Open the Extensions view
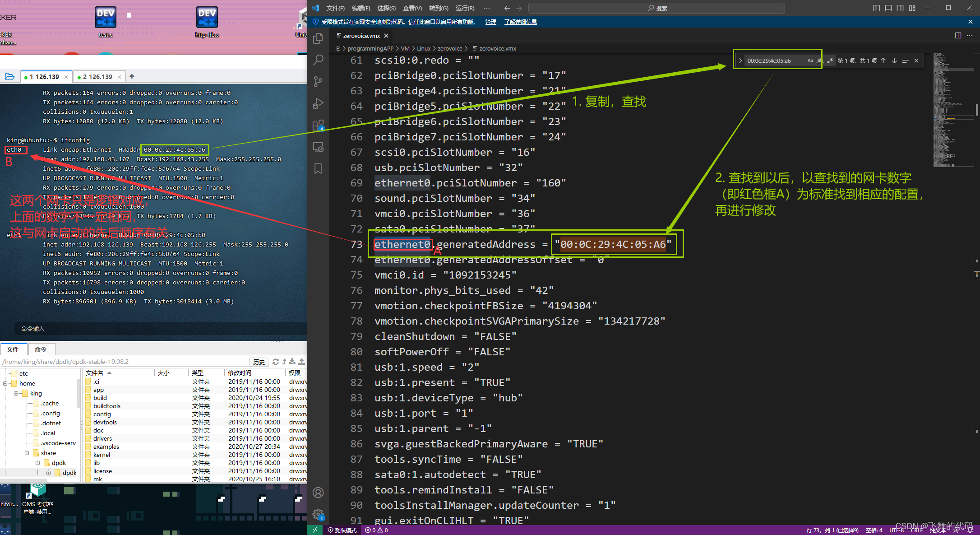Viewport: 980px width, 535px height. click(318, 125)
